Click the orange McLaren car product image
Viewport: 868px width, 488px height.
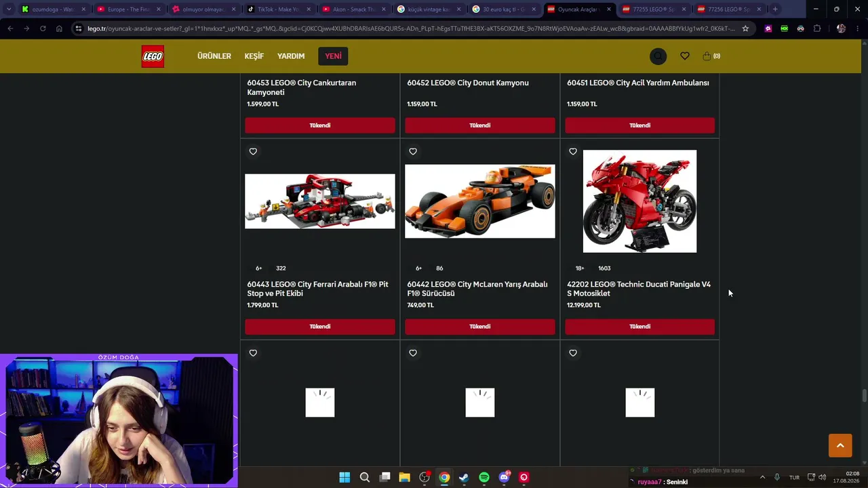click(x=480, y=201)
